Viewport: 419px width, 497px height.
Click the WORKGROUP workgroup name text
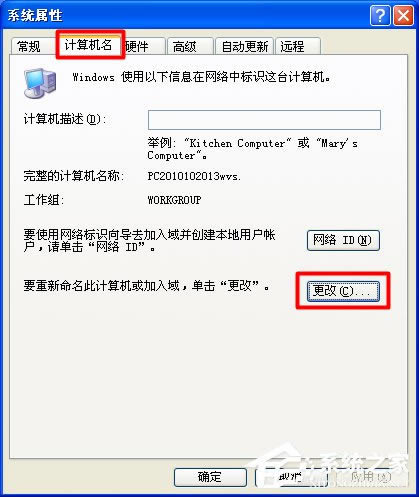point(174,200)
